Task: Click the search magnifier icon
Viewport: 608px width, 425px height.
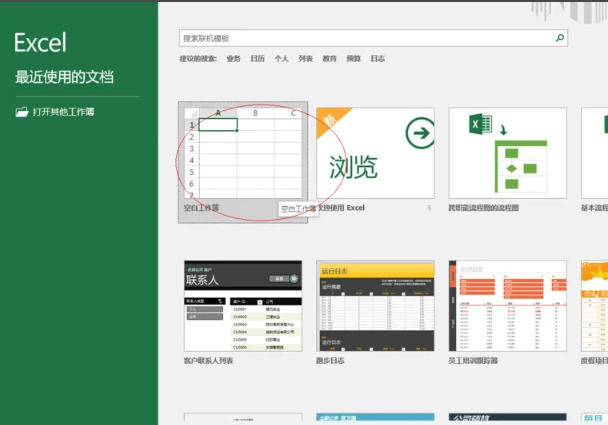Action: tap(560, 38)
